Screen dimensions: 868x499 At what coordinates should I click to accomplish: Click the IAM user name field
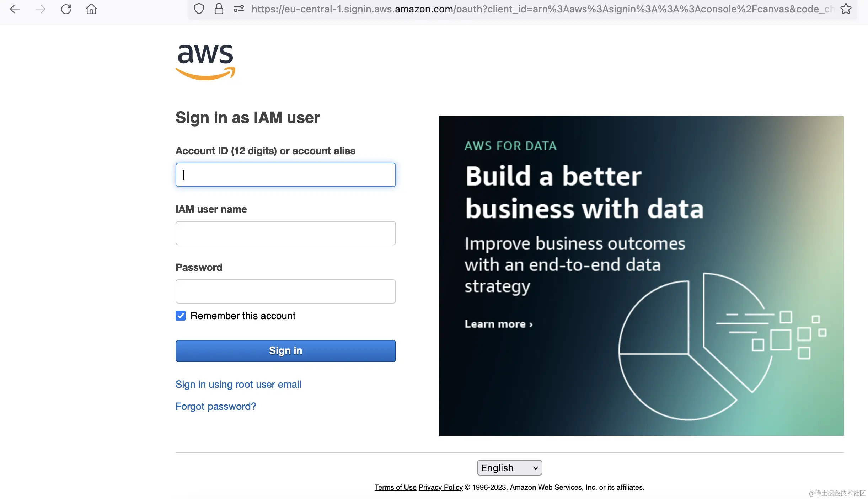click(285, 233)
